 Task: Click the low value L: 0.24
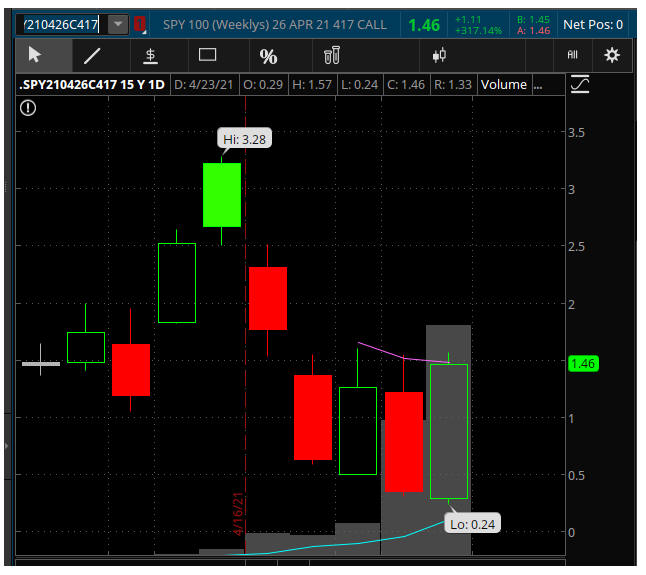coord(359,85)
